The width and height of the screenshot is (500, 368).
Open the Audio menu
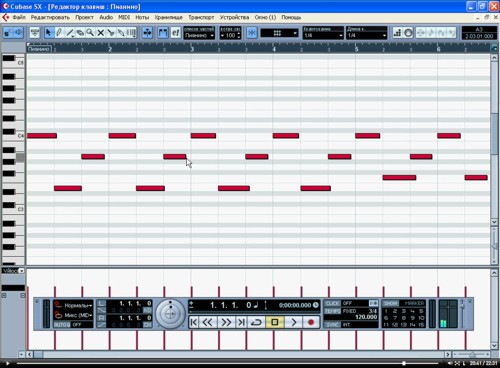106,17
